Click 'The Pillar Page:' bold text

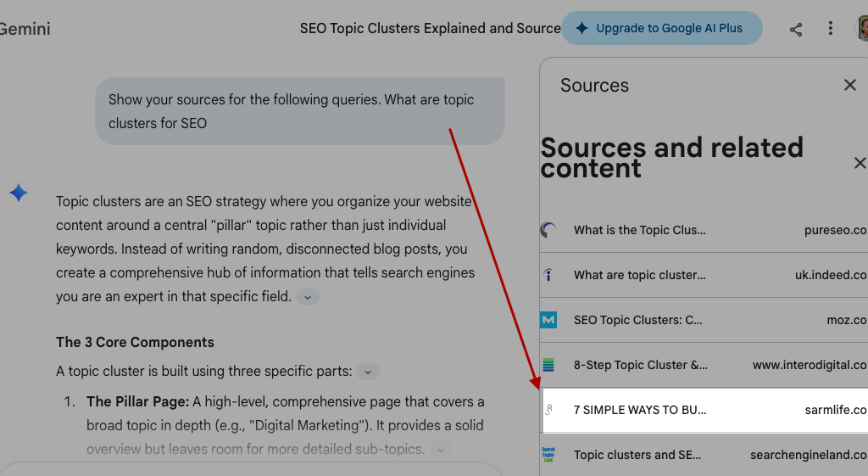(x=138, y=401)
